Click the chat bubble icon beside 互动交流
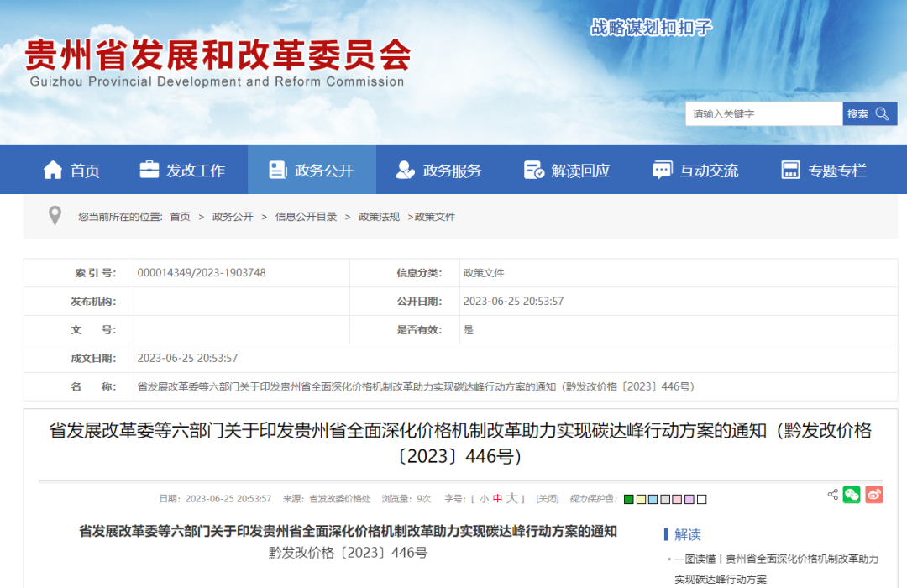Viewport: 907px width, 588px height. coord(663,170)
